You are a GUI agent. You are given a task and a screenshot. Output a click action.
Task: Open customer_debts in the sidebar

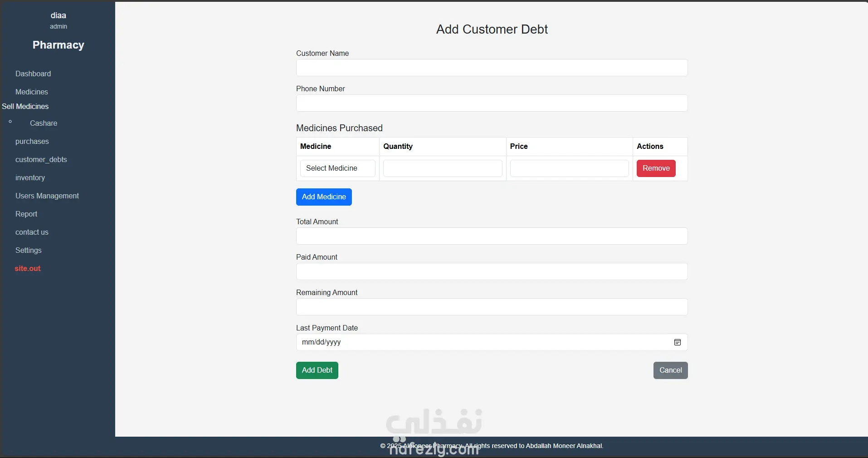tap(41, 159)
